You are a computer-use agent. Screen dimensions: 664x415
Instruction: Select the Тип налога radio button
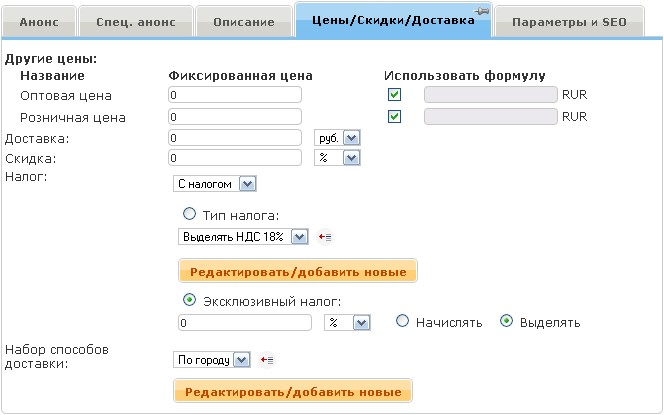pyautogui.click(x=189, y=214)
